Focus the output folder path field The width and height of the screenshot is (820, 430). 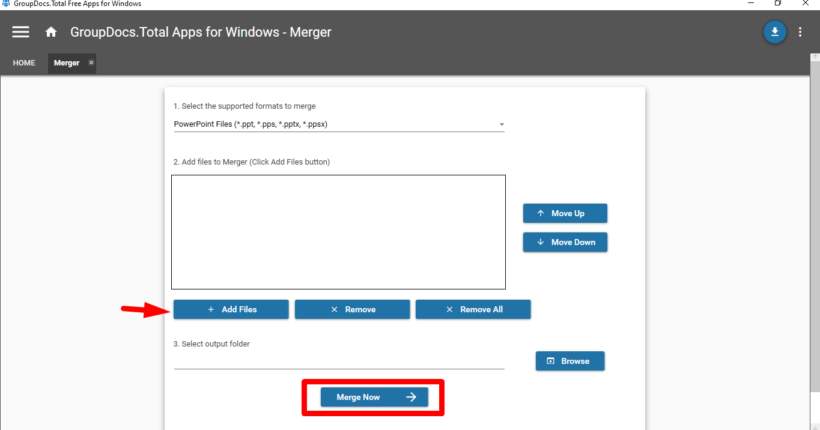coord(338,361)
